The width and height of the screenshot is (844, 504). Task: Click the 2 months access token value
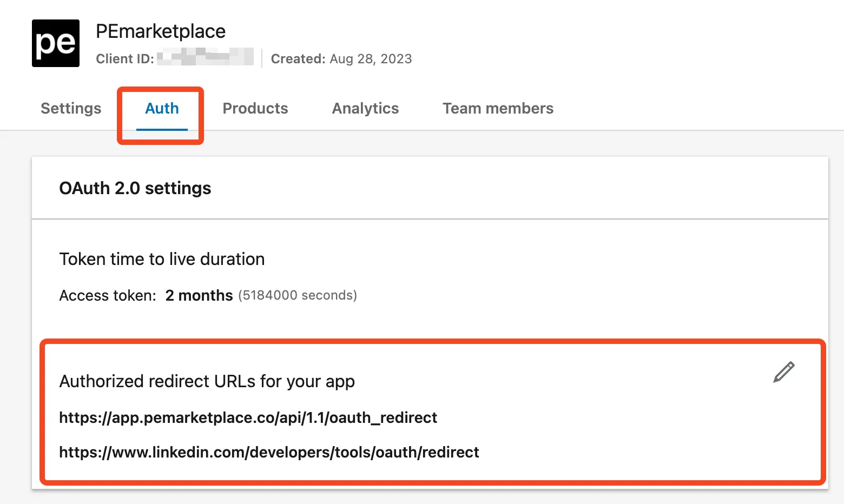click(199, 295)
